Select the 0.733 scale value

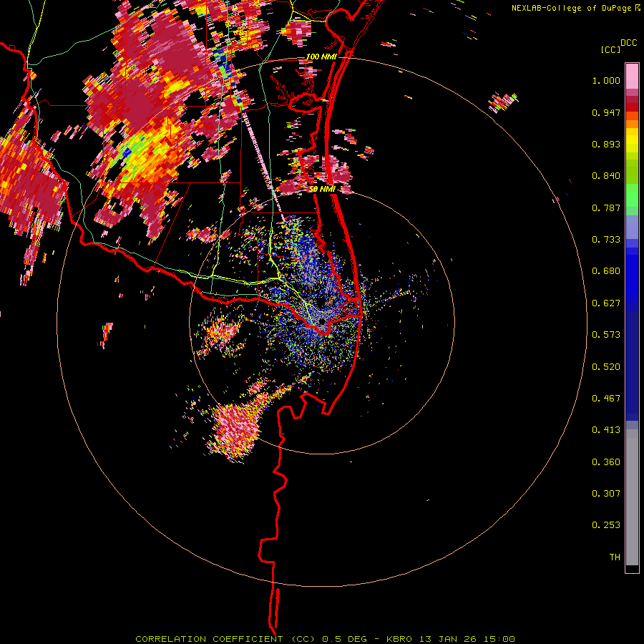tap(606, 240)
